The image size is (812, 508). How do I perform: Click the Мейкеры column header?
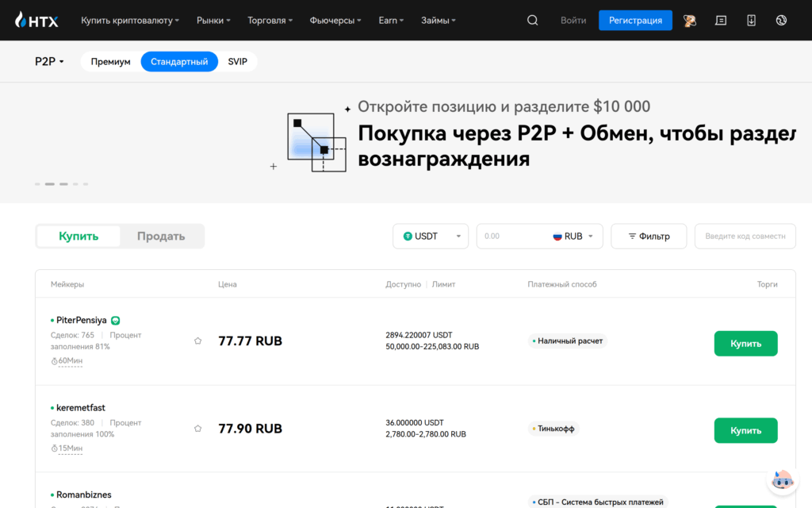(67, 285)
